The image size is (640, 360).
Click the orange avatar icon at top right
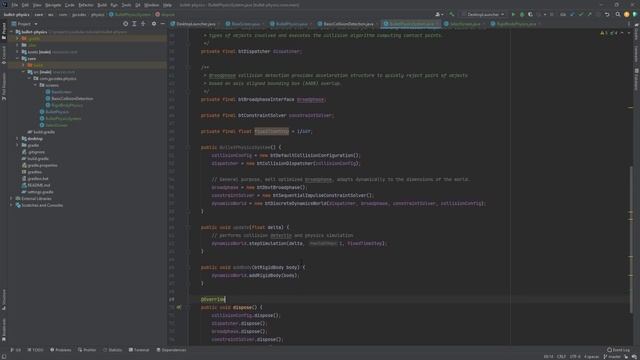(x=627, y=14)
